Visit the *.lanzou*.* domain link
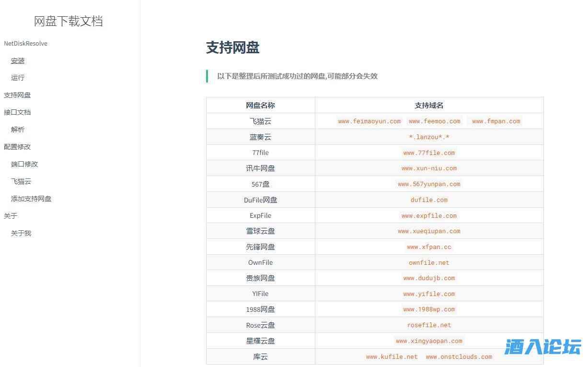 tap(429, 137)
